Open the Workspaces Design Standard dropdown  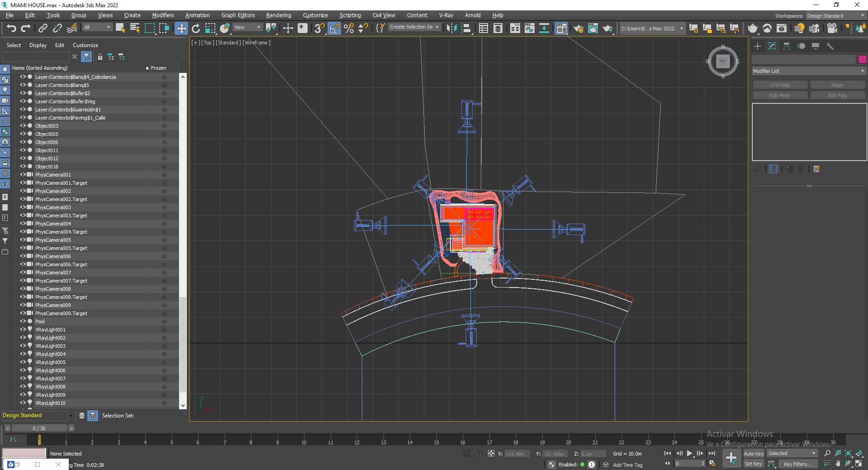[x=835, y=16]
